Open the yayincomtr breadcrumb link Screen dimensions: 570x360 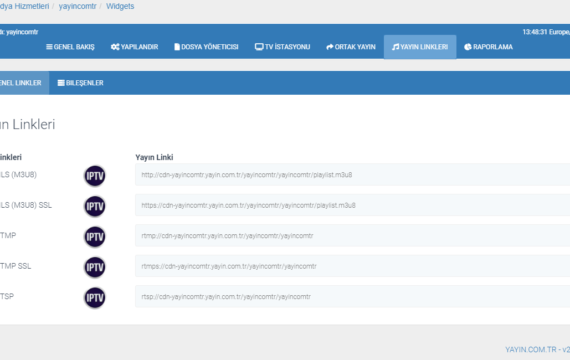pos(77,6)
